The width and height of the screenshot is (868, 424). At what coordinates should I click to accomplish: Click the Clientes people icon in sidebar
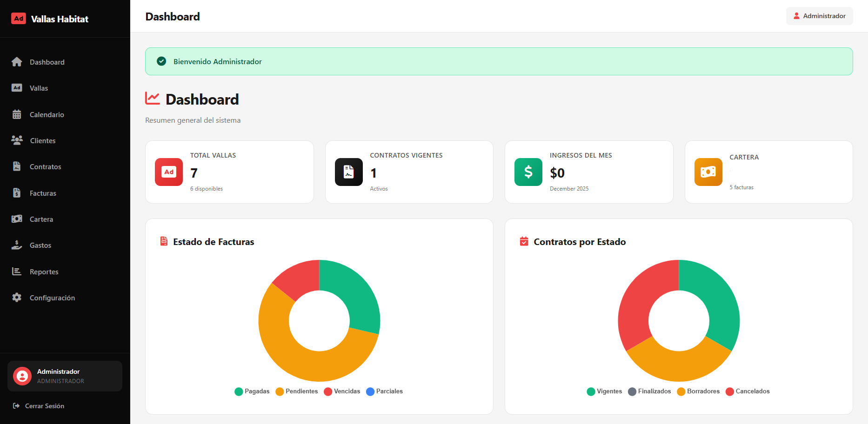click(17, 140)
